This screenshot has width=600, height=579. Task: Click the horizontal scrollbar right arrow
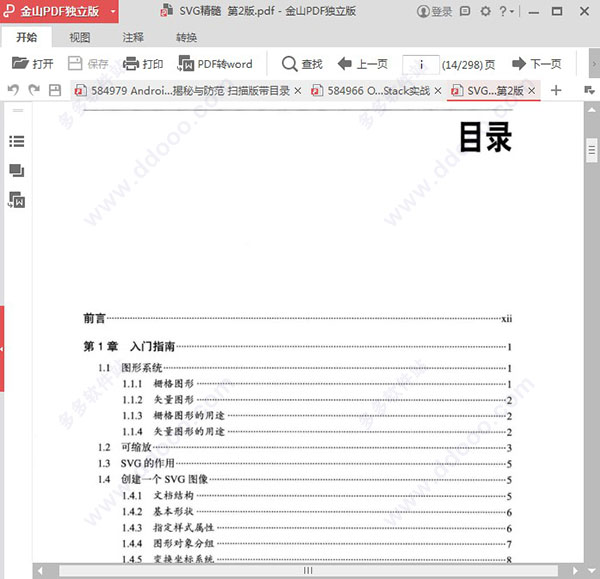pos(575,571)
